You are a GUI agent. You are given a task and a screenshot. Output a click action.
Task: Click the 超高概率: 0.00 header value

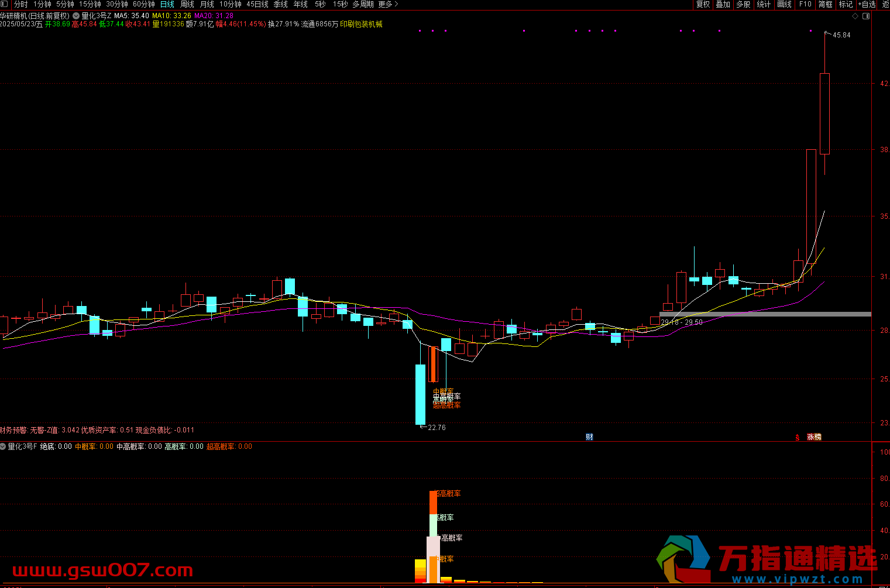tap(229, 446)
